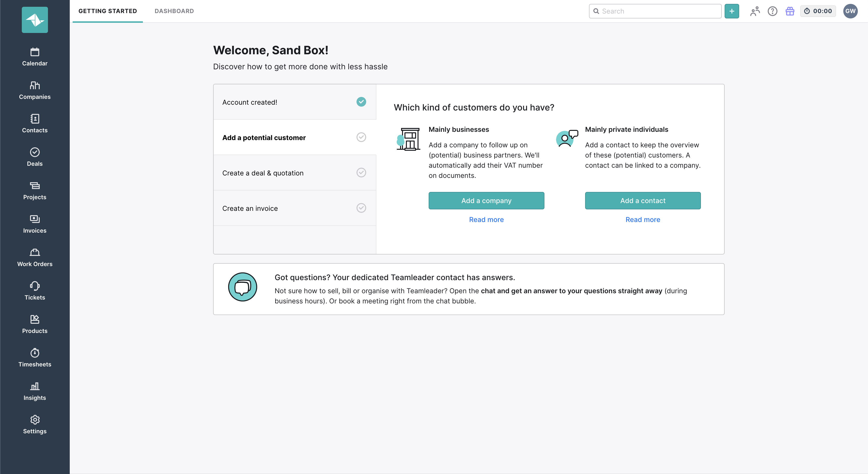Click the Create an invoice checkmark
The height and width of the screenshot is (474, 868).
click(x=361, y=208)
